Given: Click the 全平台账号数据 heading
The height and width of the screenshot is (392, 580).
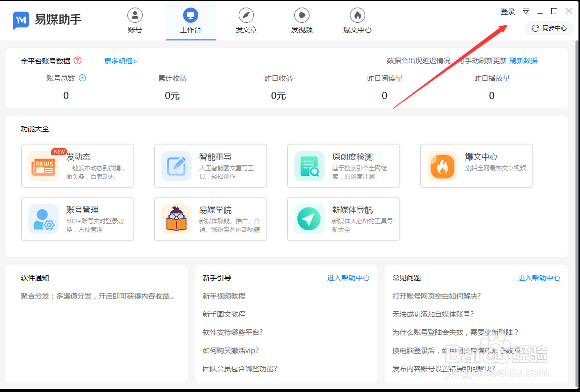Looking at the screenshot, I should click(x=46, y=61).
